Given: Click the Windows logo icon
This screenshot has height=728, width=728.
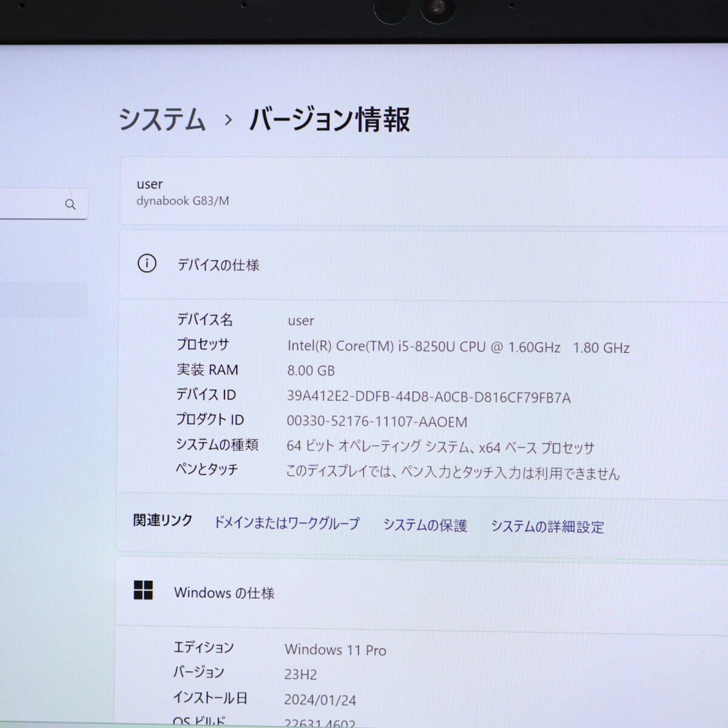Looking at the screenshot, I should coord(143,590).
